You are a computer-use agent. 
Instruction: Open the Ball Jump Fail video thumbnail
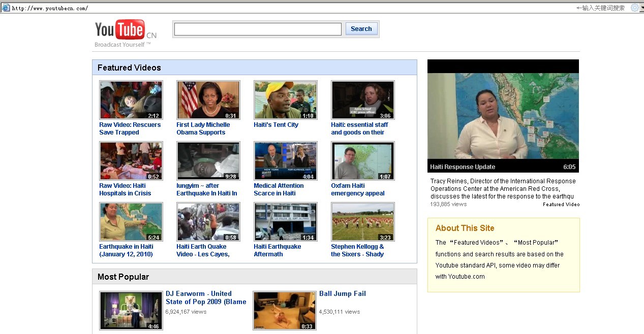(285, 310)
